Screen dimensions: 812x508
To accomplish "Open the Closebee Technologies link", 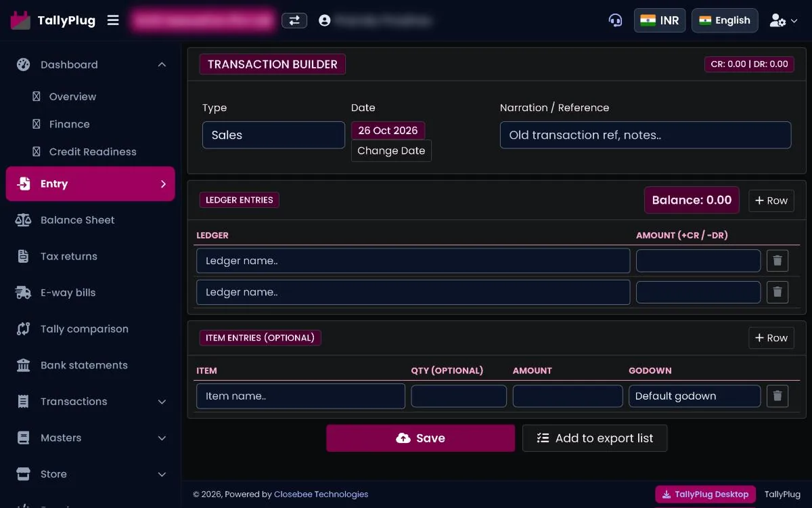I will coord(321,494).
